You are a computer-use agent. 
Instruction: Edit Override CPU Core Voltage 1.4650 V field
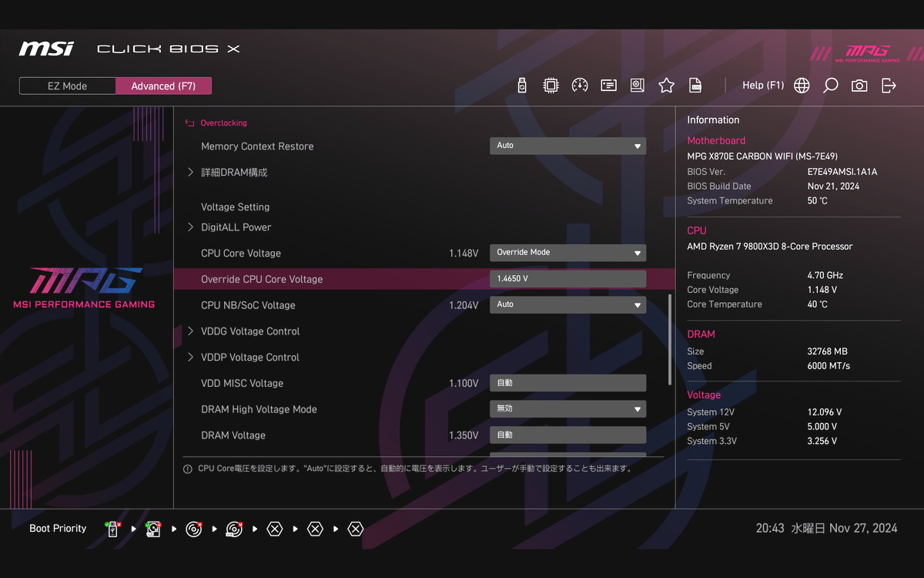tap(567, 279)
